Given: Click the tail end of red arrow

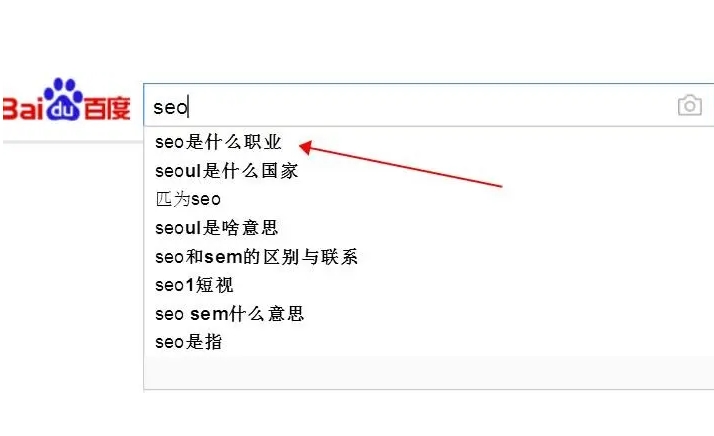Looking at the screenshot, I should (x=500, y=186).
